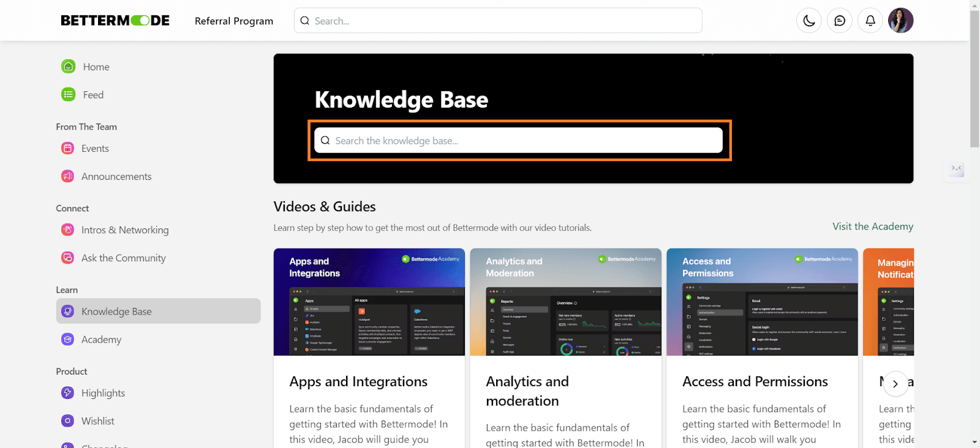Click the Ask the Community icon
Viewport: 980px width, 448px height.
[68, 258]
